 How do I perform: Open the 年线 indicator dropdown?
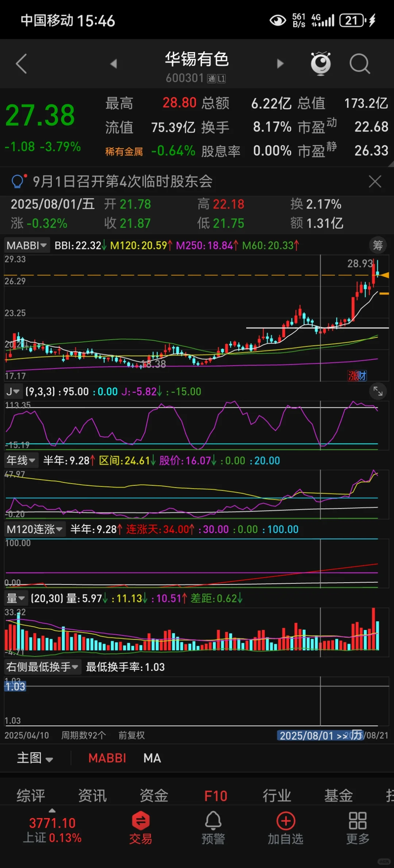point(21,461)
